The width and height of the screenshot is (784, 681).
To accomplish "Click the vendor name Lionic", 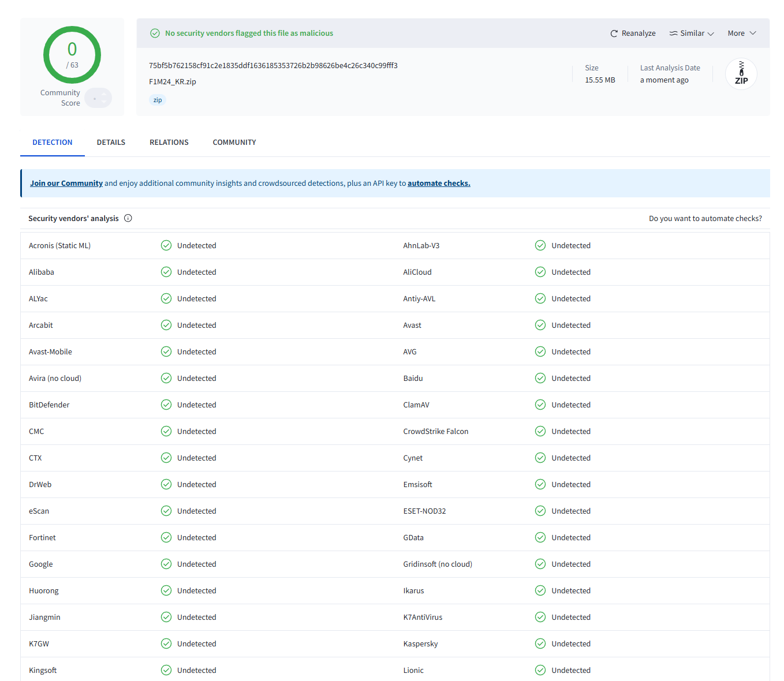I will [413, 671].
